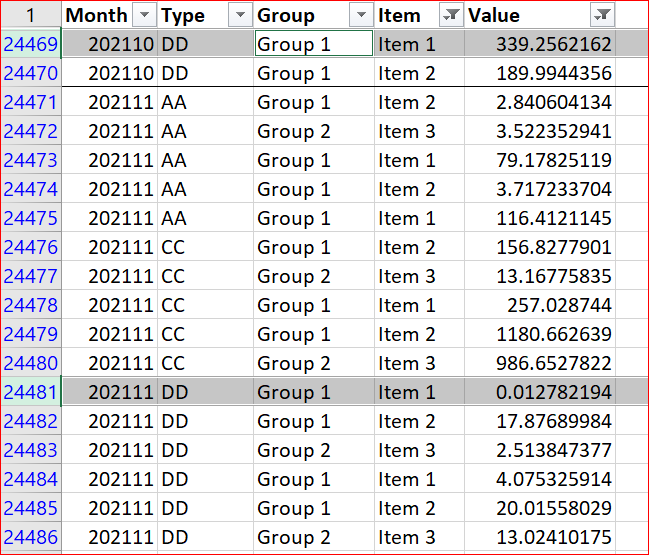Select value cell 1180.662639

[540, 334]
